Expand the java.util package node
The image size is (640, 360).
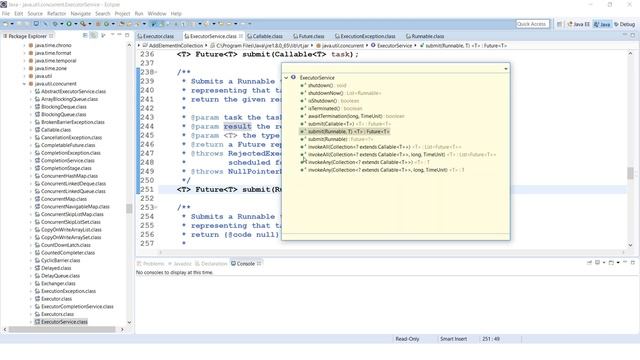(x=24, y=76)
